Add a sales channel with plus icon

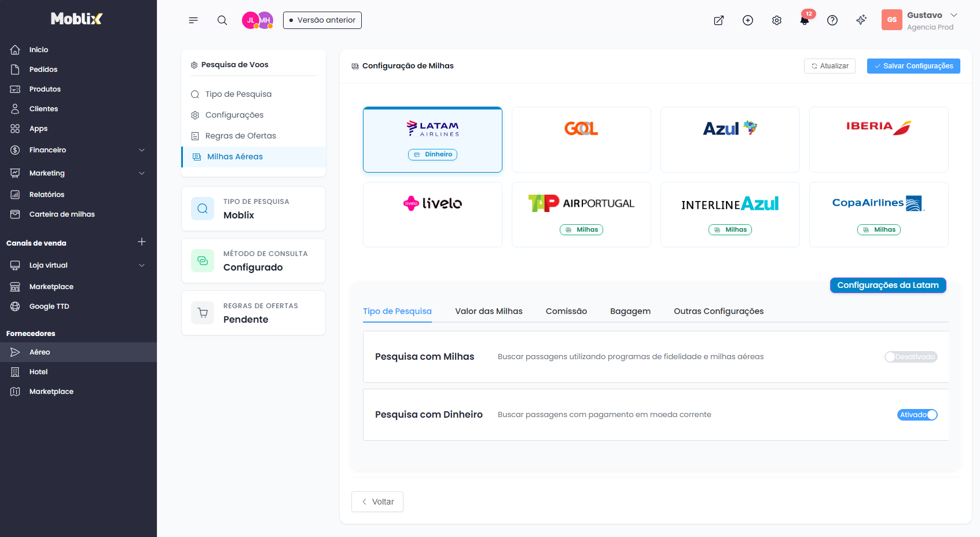(142, 242)
